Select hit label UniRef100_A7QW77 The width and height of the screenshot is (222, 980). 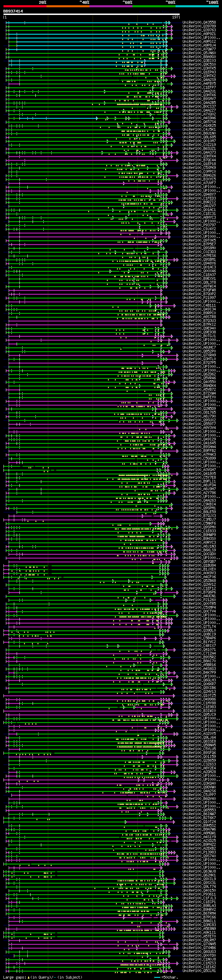click(x=199, y=49)
